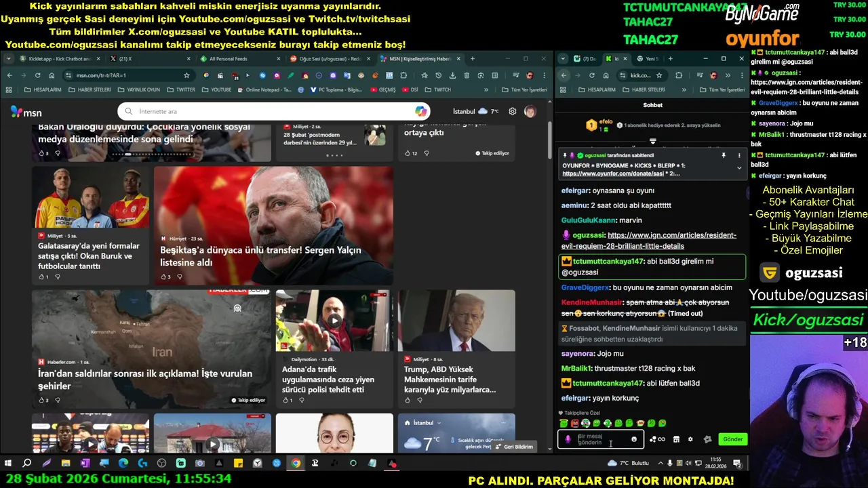Open Windows taskbar search
868x488 pixels.
[x=27, y=464]
